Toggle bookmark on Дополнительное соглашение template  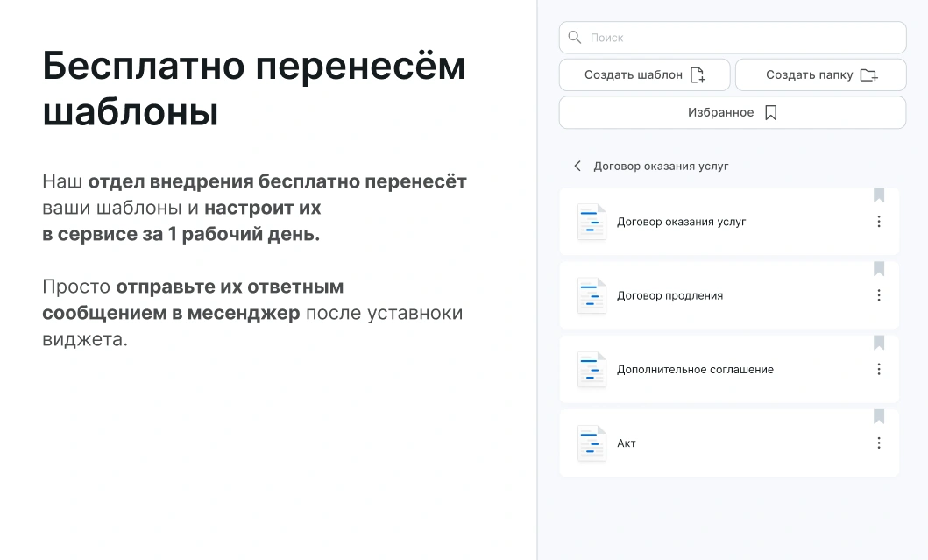[879, 343]
